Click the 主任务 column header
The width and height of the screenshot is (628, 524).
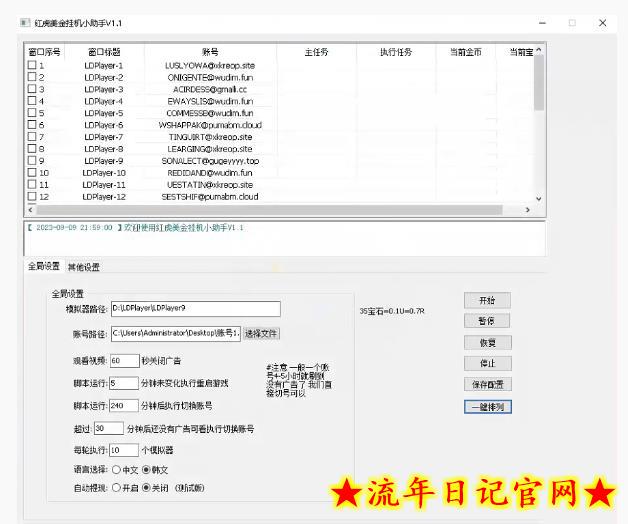(316, 52)
